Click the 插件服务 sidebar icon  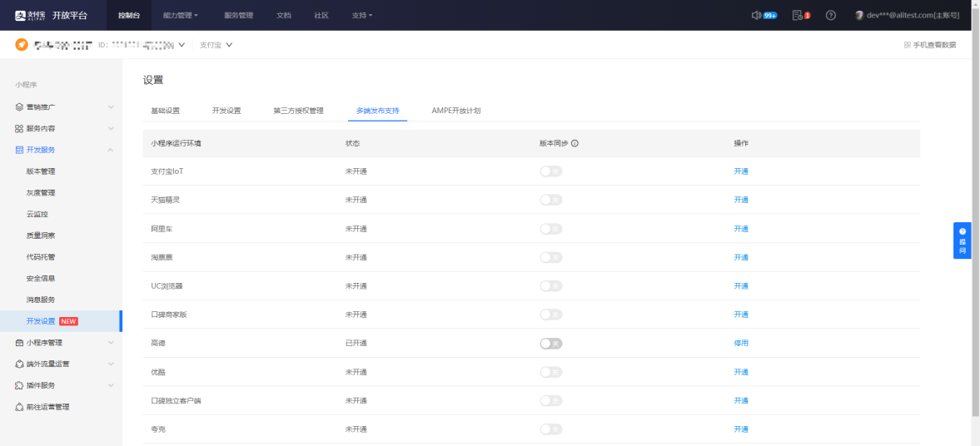[x=19, y=385]
